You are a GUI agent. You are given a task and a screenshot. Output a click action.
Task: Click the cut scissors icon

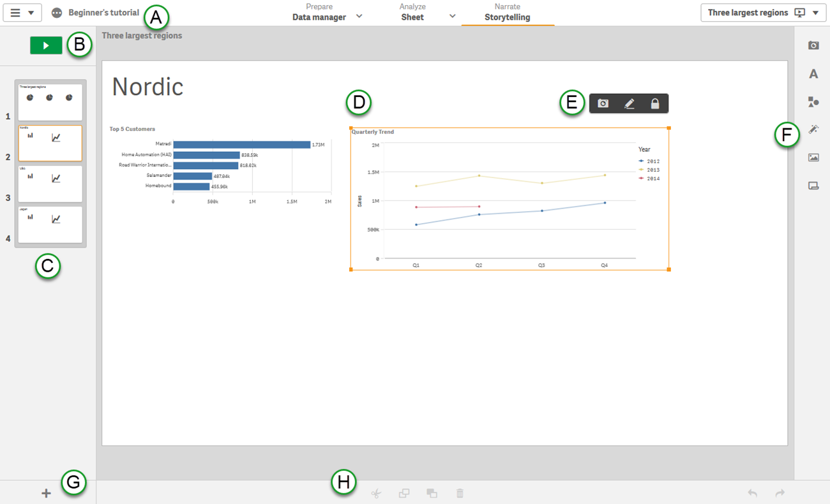point(376,493)
